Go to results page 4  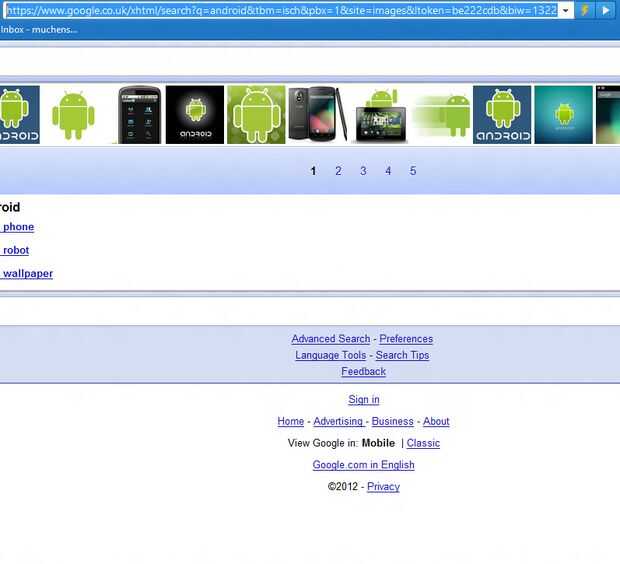388,171
